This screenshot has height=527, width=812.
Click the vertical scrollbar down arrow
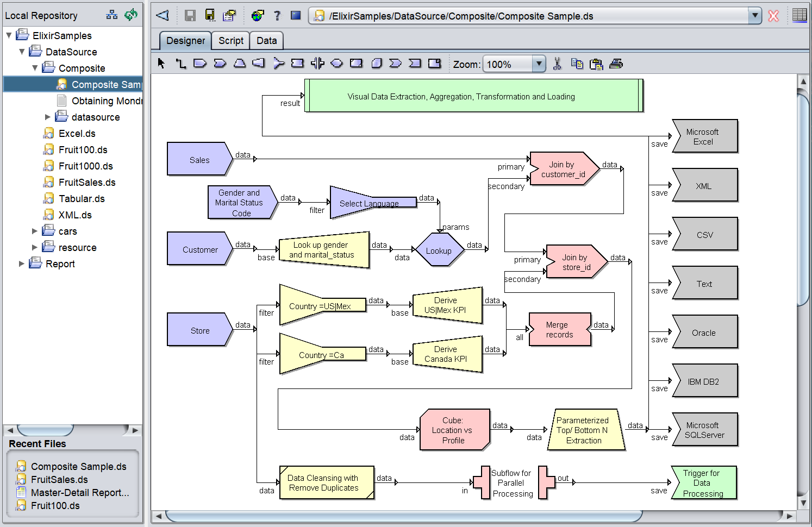(x=803, y=503)
